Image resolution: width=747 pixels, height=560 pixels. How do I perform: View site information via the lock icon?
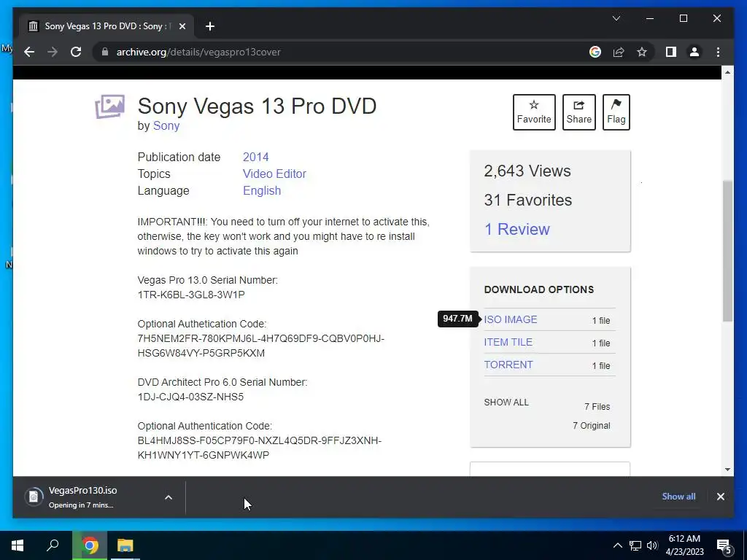click(105, 52)
